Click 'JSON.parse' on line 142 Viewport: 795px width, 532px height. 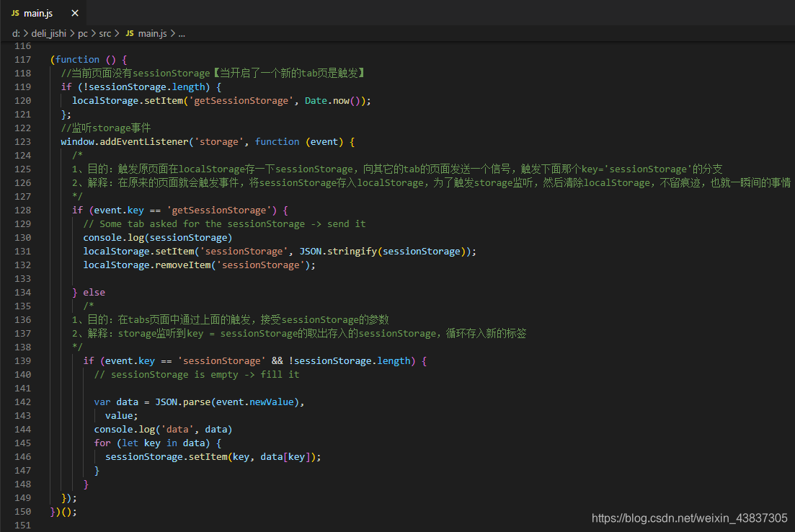pyautogui.click(x=182, y=402)
